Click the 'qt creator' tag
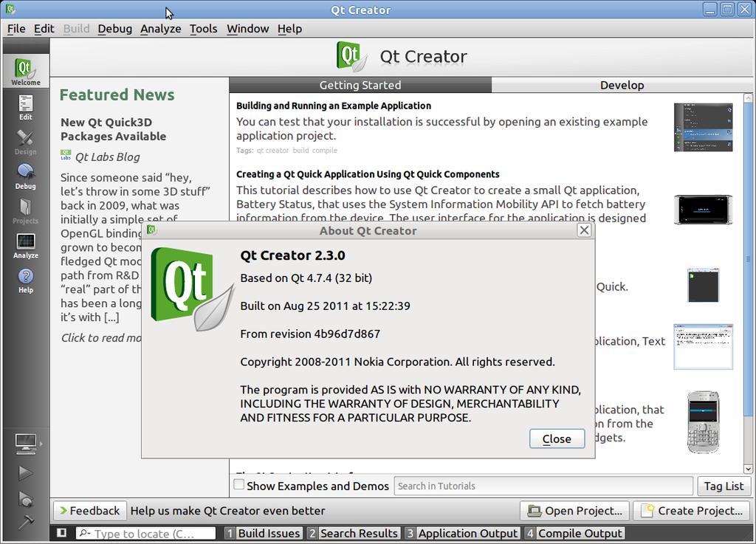The width and height of the screenshot is (756, 544). pyautogui.click(x=272, y=151)
